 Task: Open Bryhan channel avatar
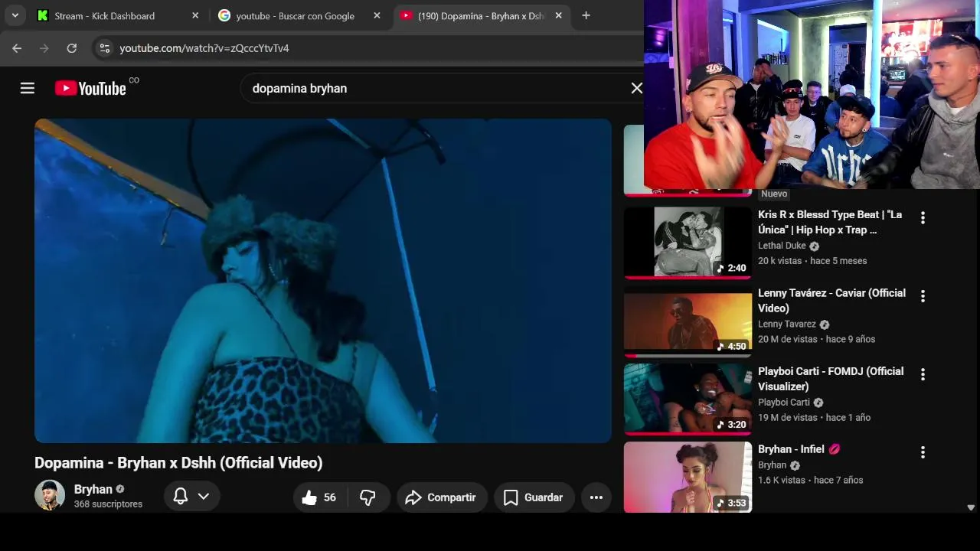tap(50, 495)
